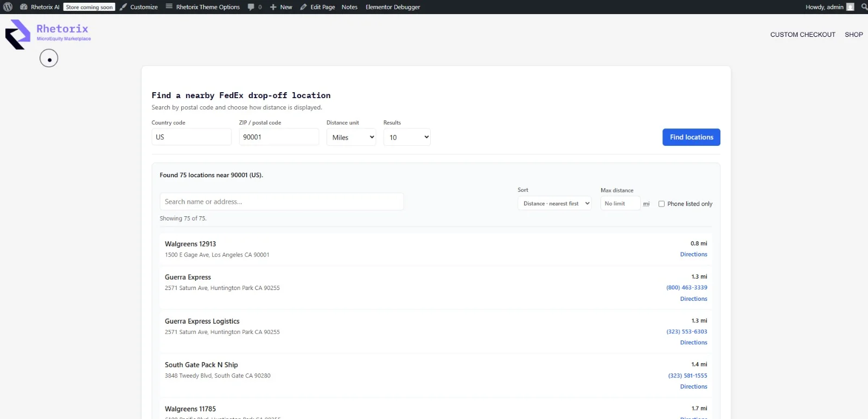Click the 'Distance unit' label
Image resolution: width=868 pixels, height=419 pixels.
(342, 123)
